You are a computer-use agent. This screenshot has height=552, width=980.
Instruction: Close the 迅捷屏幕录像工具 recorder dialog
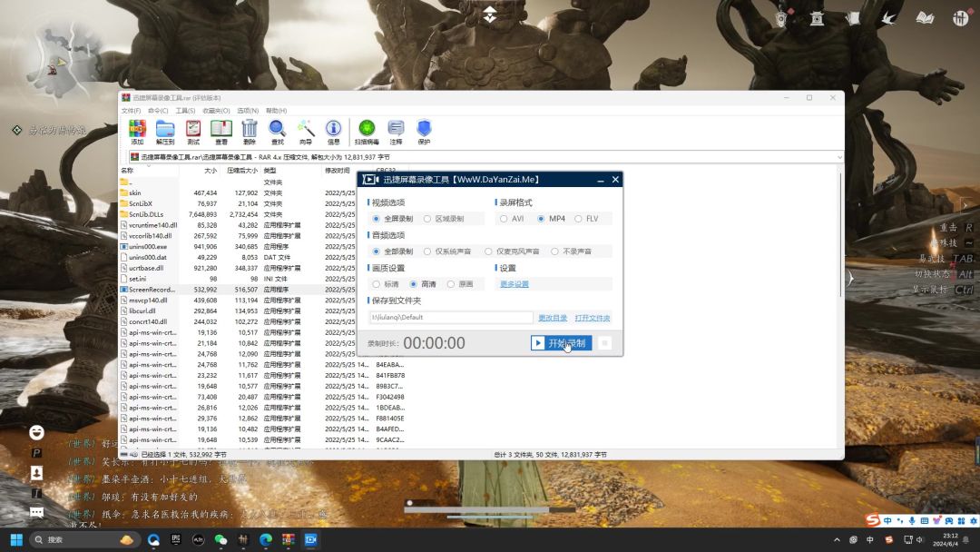coord(615,180)
